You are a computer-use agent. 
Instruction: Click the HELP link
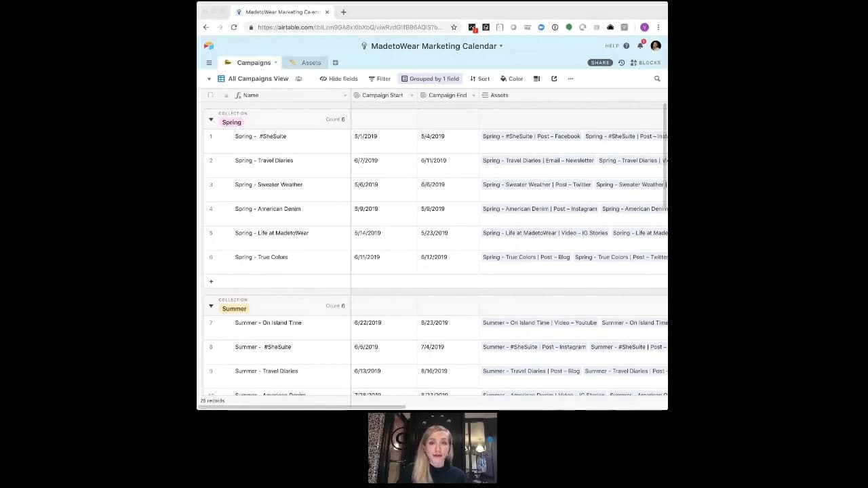tap(612, 46)
